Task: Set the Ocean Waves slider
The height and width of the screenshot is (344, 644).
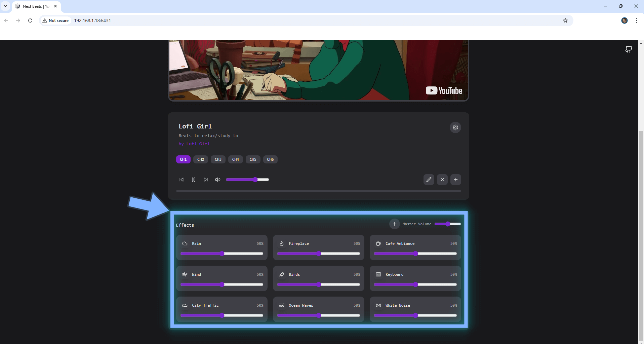Action: (319, 315)
